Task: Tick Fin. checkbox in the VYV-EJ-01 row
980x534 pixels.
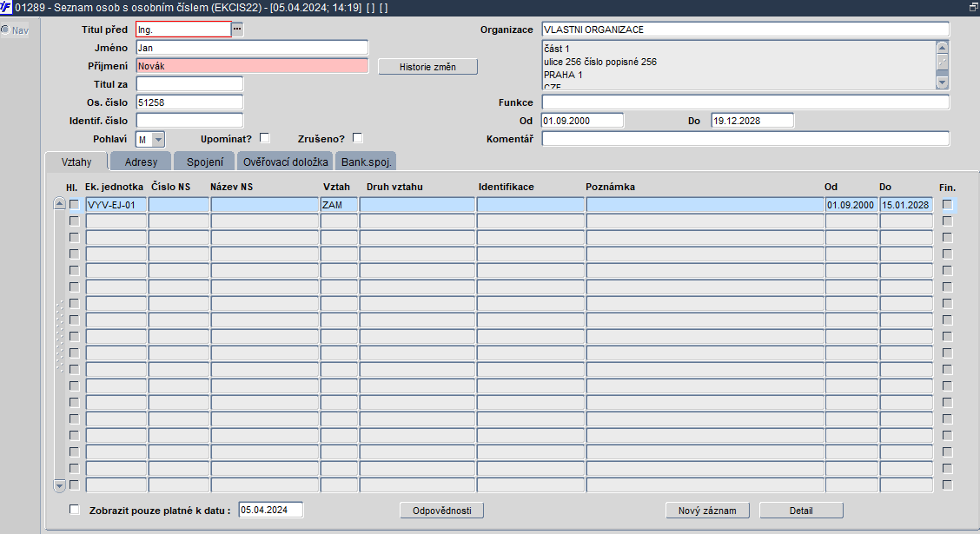Action: tap(948, 204)
